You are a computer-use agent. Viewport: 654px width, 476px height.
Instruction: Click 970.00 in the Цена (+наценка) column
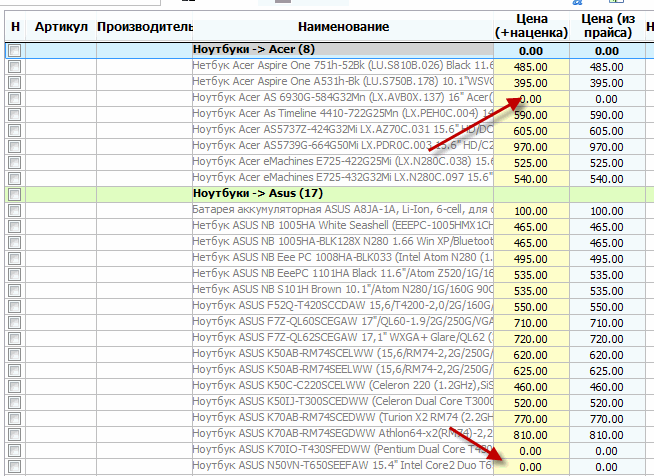coord(531,147)
